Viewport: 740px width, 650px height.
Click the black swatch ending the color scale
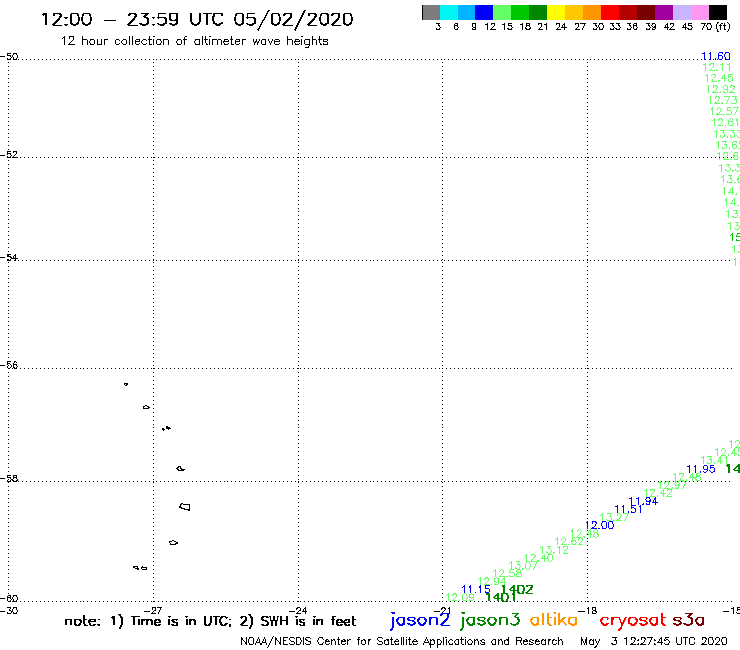pos(718,12)
